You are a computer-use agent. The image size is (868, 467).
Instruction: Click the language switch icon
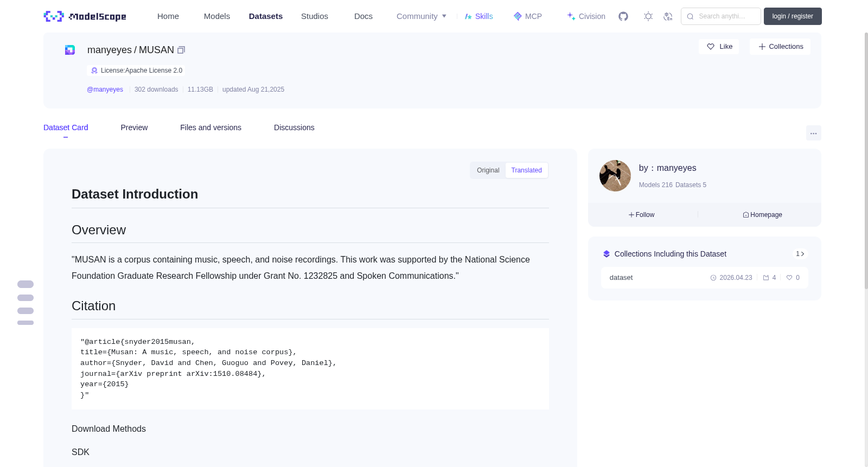point(668,16)
